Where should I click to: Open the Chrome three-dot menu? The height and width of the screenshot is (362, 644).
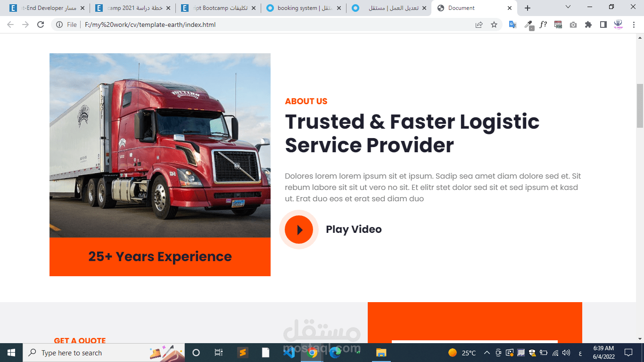pyautogui.click(x=633, y=25)
